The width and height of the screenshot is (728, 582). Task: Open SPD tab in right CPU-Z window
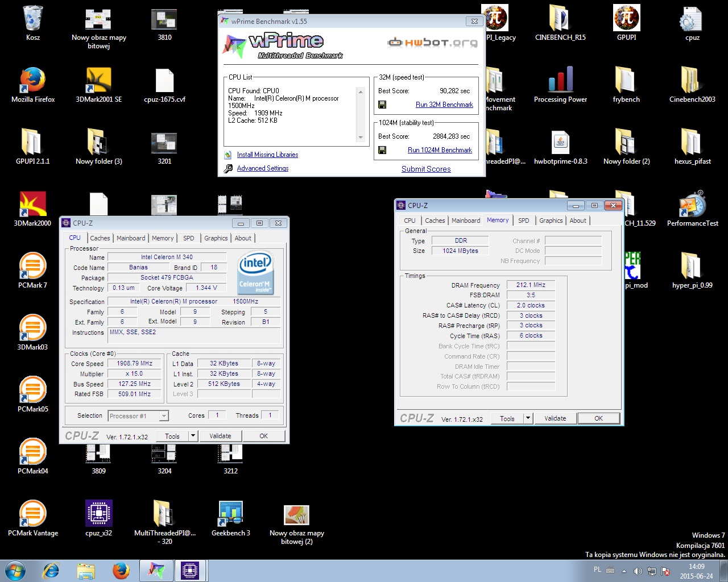(x=524, y=221)
